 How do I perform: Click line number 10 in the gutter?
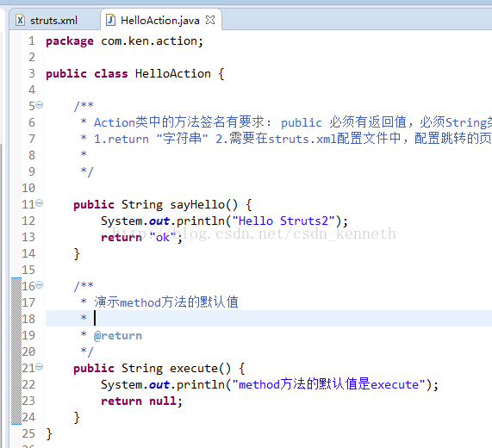click(28, 188)
